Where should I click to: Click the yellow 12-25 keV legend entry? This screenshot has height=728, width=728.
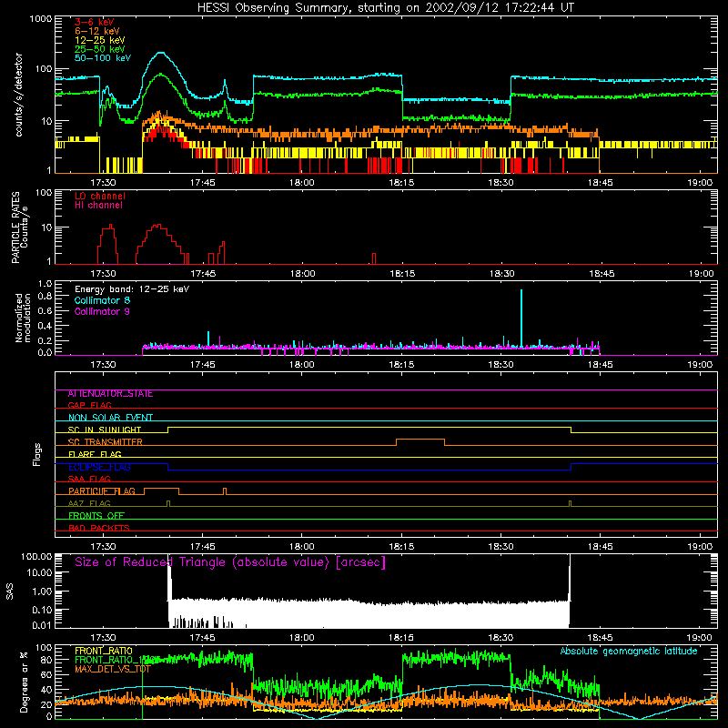pyautogui.click(x=100, y=40)
